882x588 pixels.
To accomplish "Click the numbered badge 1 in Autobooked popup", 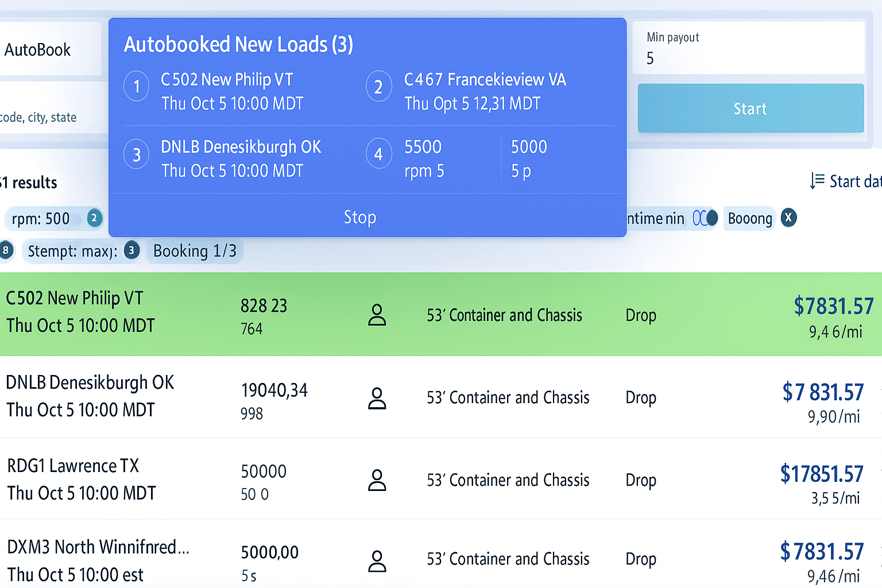I will (x=136, y=86).
